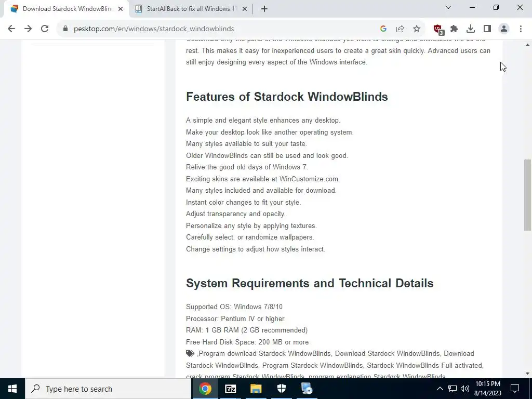Screen dimensions: 532x399
Task: Open the installer app in taskbar
Action: click(x=307, y=389)
